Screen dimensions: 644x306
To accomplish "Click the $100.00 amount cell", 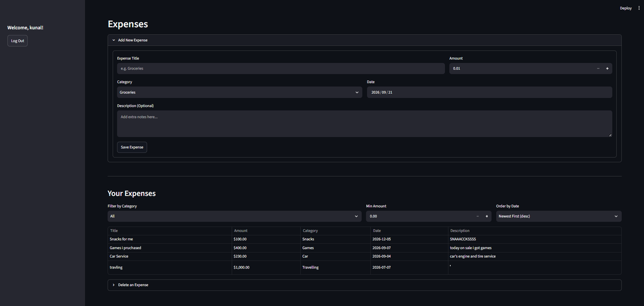I will coord(266,239).
